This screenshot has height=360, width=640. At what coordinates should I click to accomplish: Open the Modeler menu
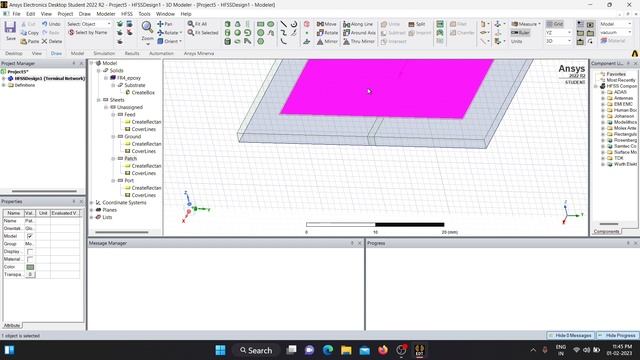[106, 14]
